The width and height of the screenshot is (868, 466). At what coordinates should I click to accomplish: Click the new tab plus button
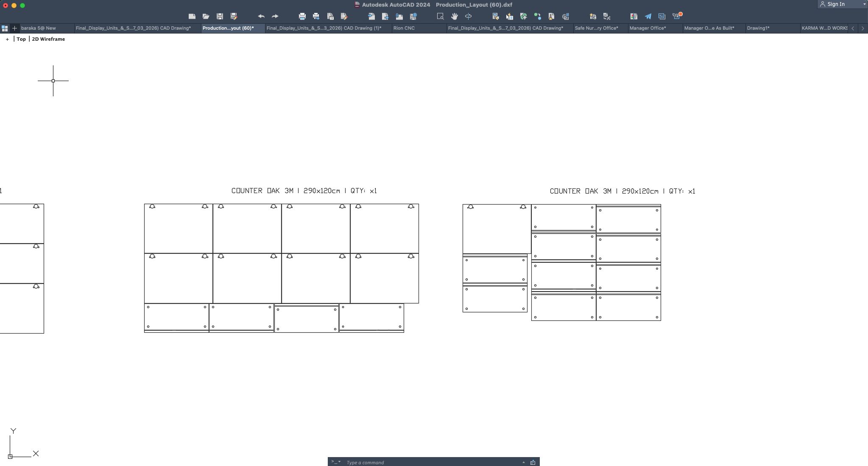pyautogui.click(x=14, y=28)
